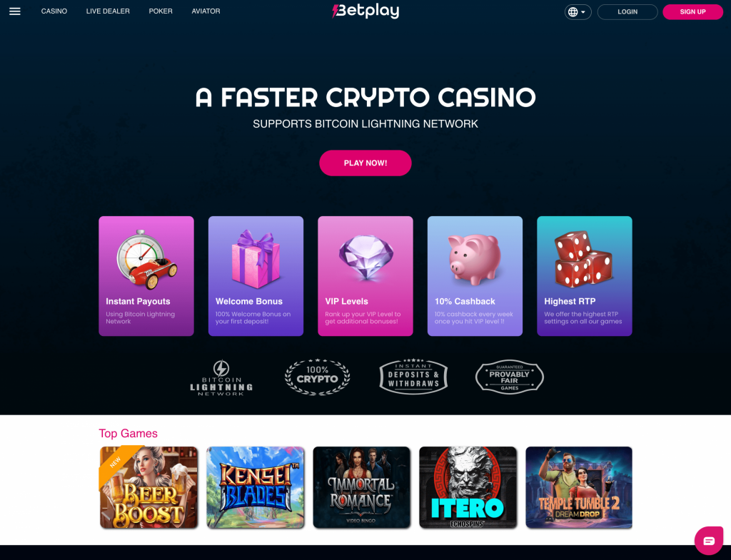
Task: Launch the Temple Tumble 2 game tile
Action: pos(579,487)
